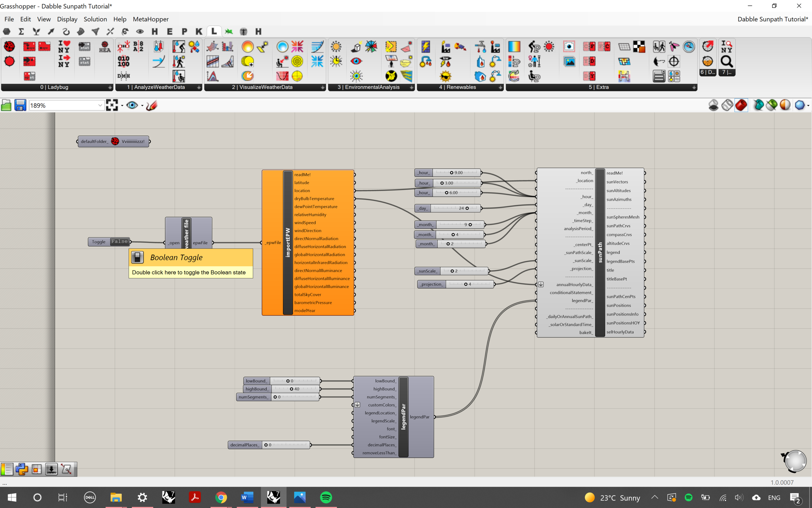Screen dimensions: 812x508
Task: Click the 3 | EnvironmentalAnalysis panel label
Action: coord(368,87)
